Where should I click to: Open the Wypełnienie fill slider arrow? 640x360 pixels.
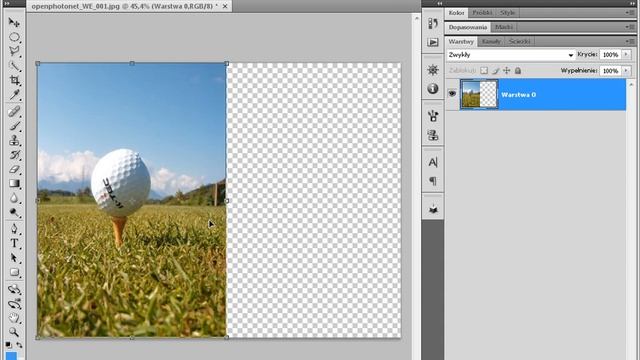click(626, 71)
